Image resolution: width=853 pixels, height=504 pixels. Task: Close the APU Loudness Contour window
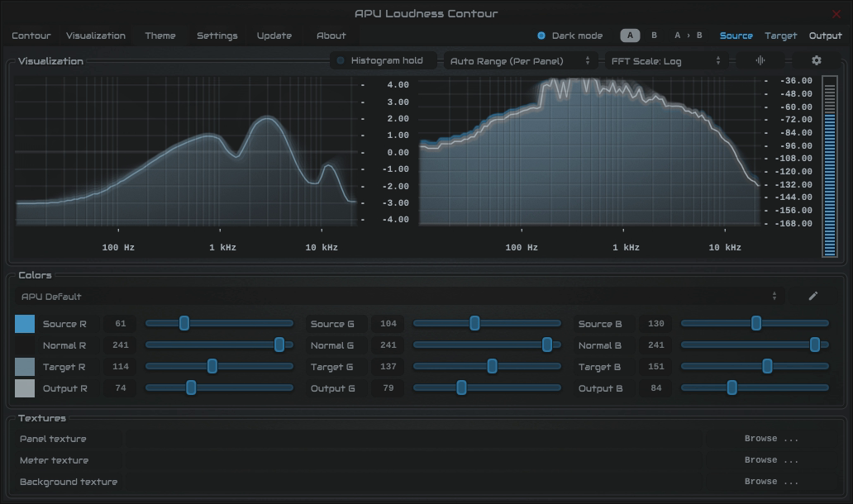coord(836,13)
